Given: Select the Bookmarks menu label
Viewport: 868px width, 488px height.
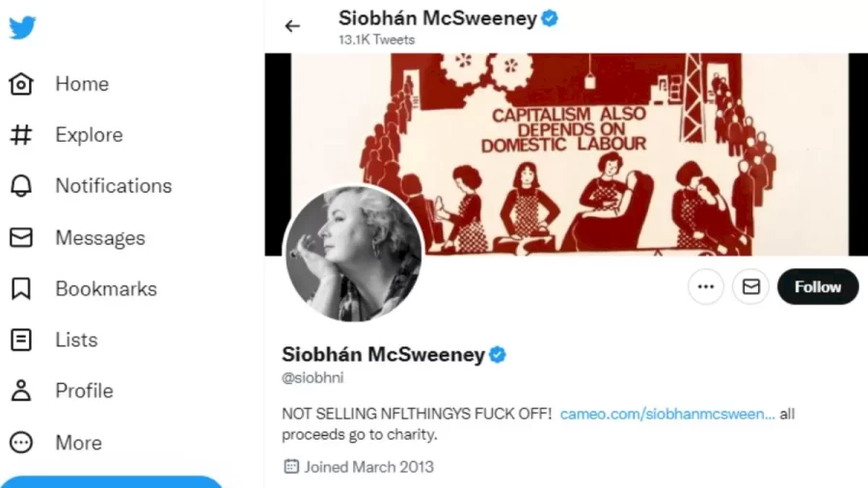Looking at the screenshot, I should [x=106, y=288].
